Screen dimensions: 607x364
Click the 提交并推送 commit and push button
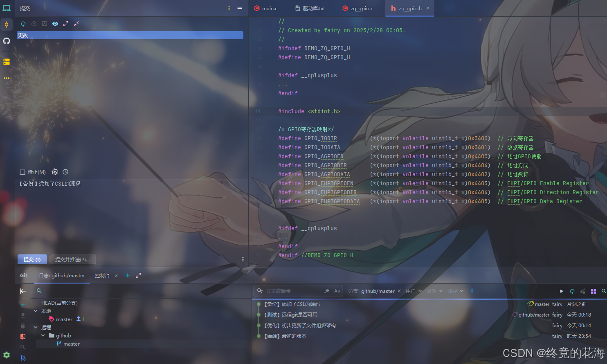72,259
